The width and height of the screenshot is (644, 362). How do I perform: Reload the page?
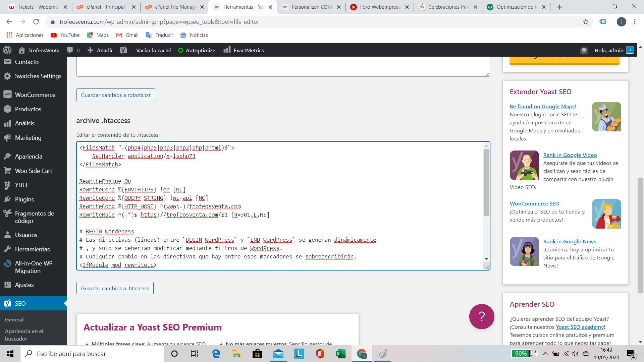[x=36, y=22]
